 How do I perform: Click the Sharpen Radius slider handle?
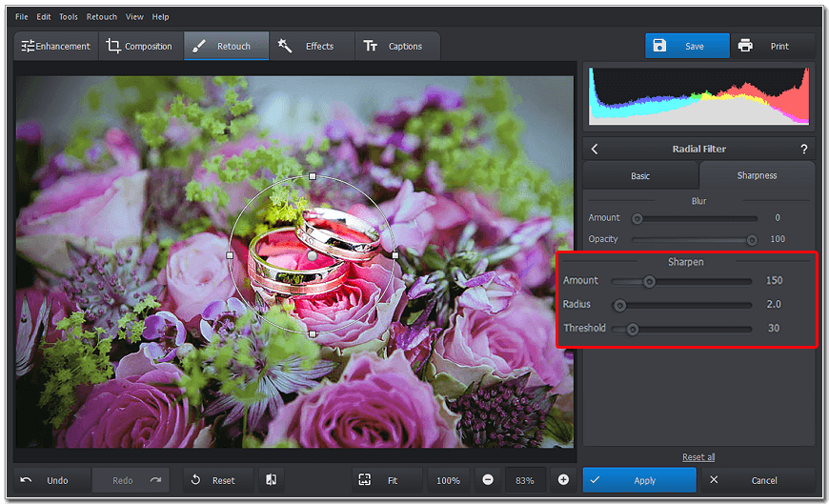coord(619,306)
